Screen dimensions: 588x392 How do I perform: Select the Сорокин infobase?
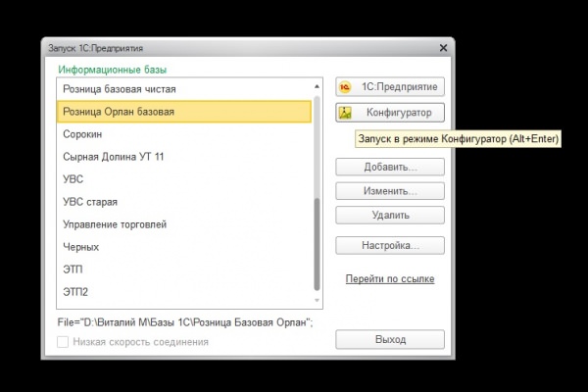[184, 134]
